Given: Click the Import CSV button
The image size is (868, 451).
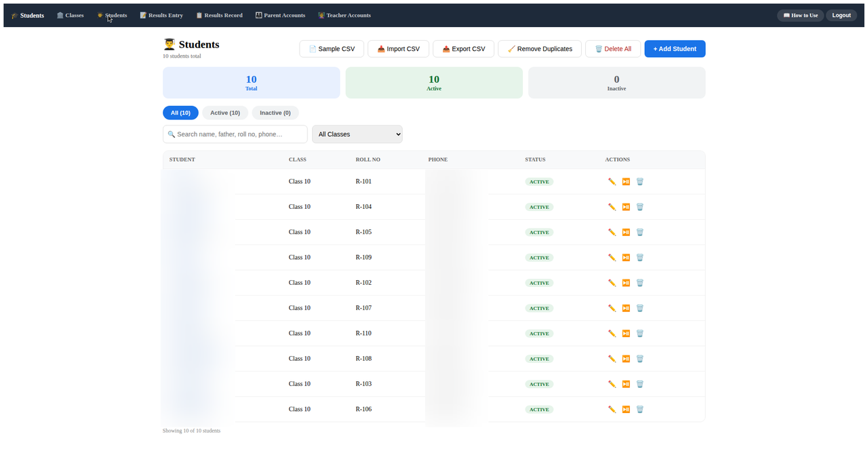Looking at the screenshot, I should [398, 49].
